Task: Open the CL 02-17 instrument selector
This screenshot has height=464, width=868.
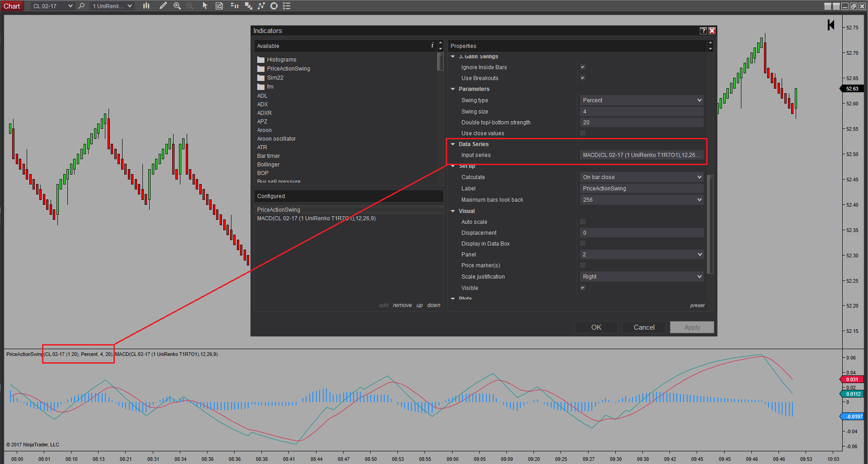Action: click(52, 6)
